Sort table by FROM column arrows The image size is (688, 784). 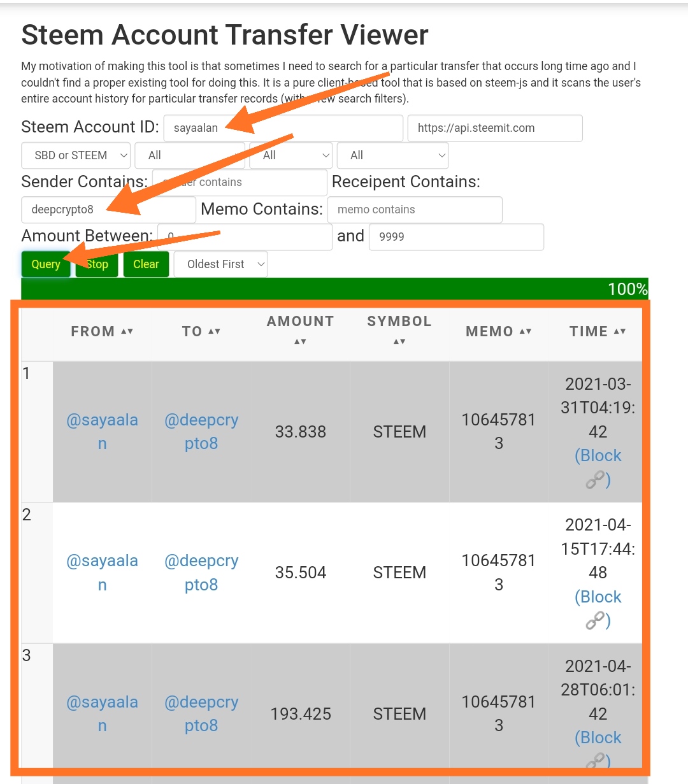(x=127, y=331)
